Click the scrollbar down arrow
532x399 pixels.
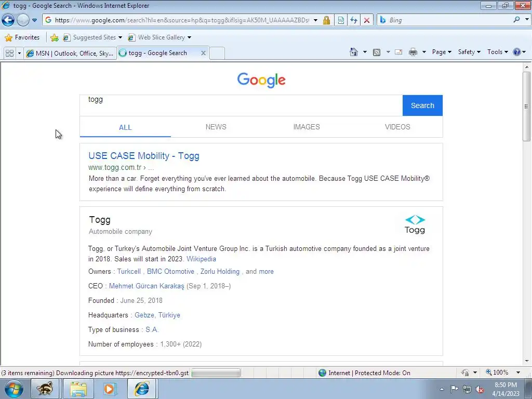[527, 361]
